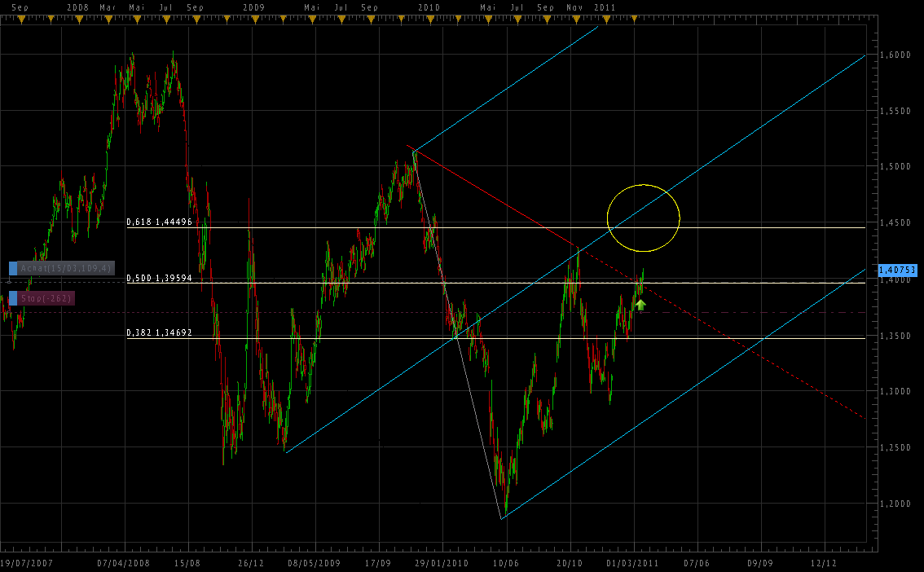Click the green up arrow buy marker
924x572 pixels.
640,305
